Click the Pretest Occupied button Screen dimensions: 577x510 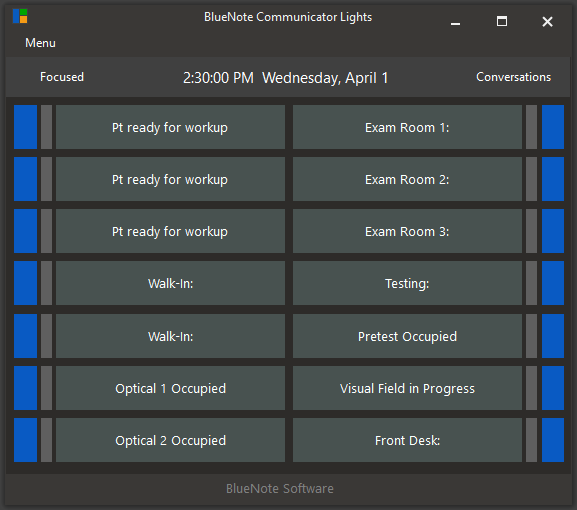click(407, 336)
